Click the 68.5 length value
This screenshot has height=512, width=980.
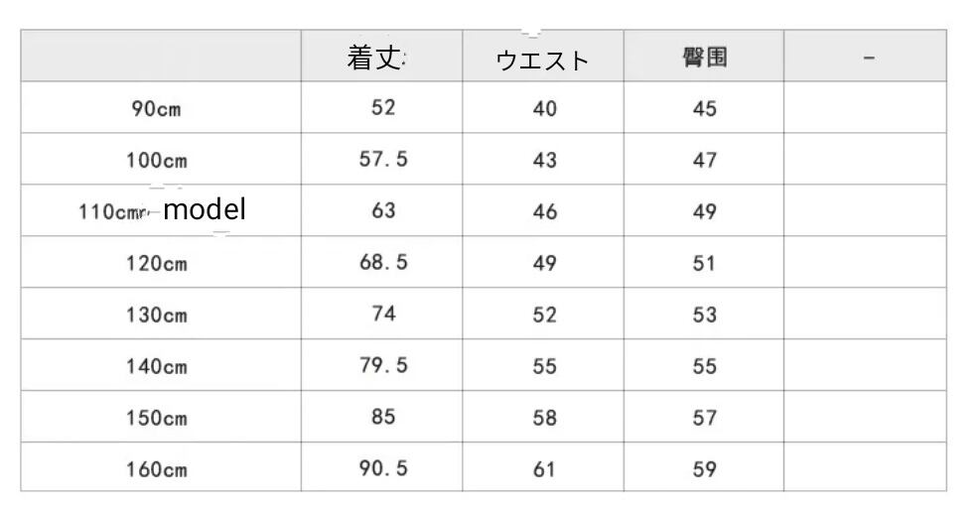click(x=382, y=263)
